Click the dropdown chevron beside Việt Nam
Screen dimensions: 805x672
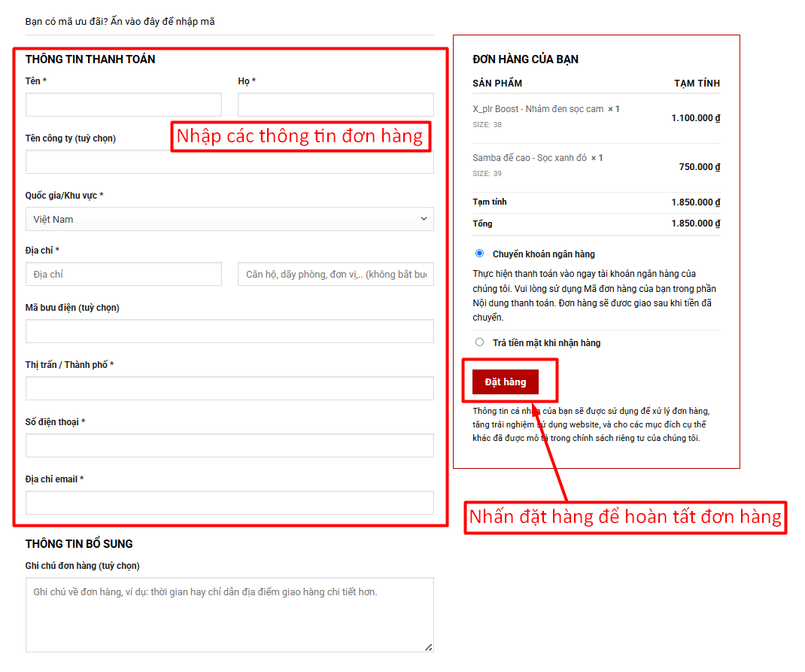tap(423, 219)
